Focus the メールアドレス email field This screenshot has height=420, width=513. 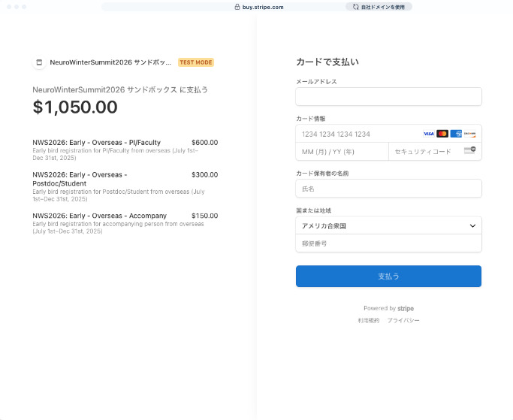coord(388,97)
